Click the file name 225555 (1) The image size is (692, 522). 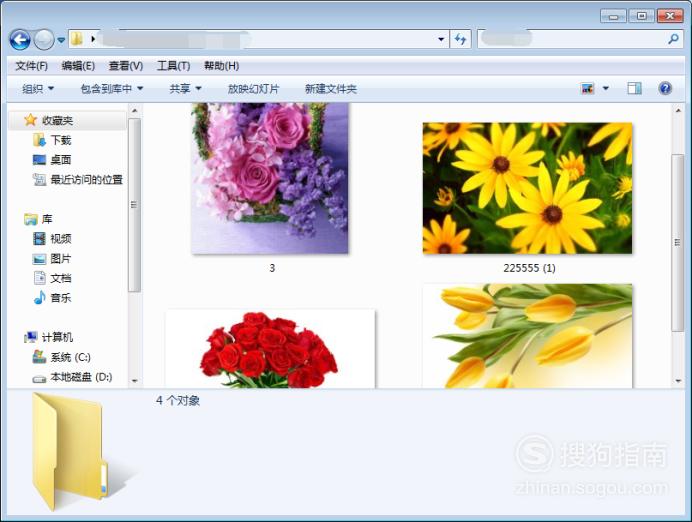[x=529, y=268]
